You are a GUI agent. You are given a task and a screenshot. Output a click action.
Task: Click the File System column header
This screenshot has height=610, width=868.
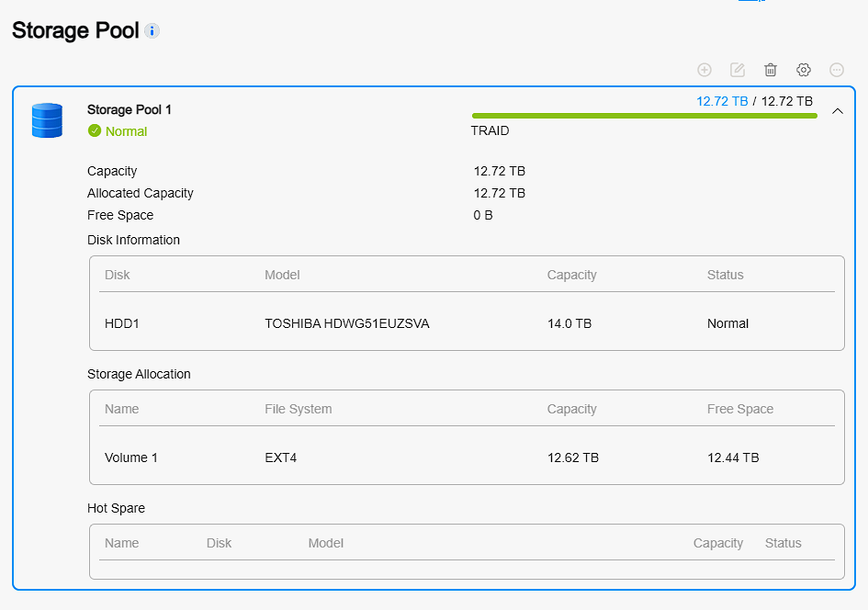click(x=299, y=409)
